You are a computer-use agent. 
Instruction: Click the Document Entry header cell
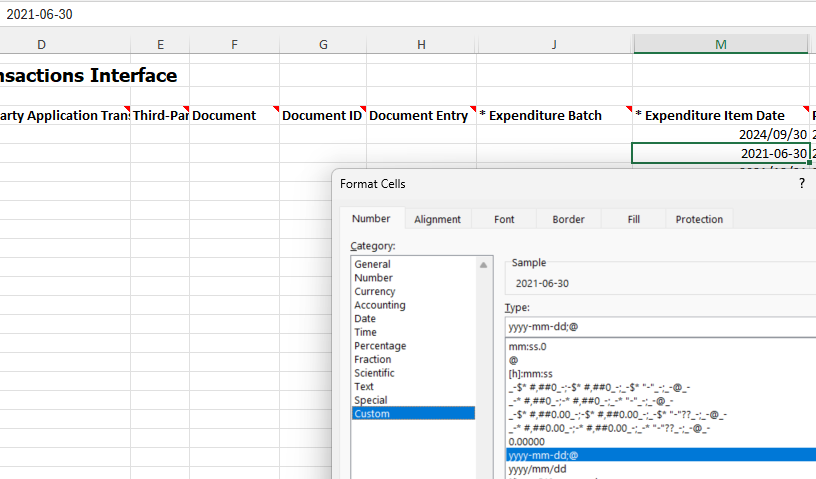(422, 115)
